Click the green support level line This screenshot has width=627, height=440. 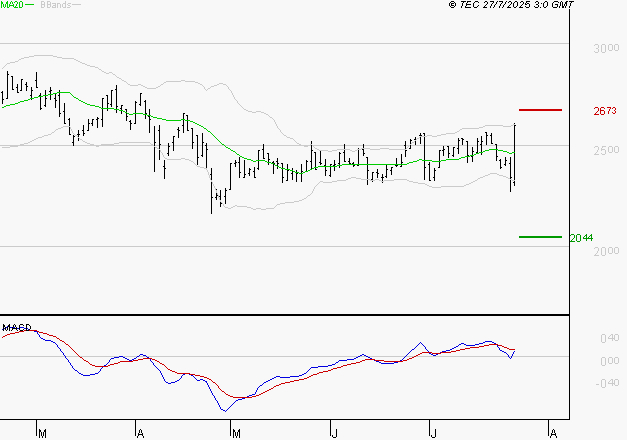pos(540,237)
